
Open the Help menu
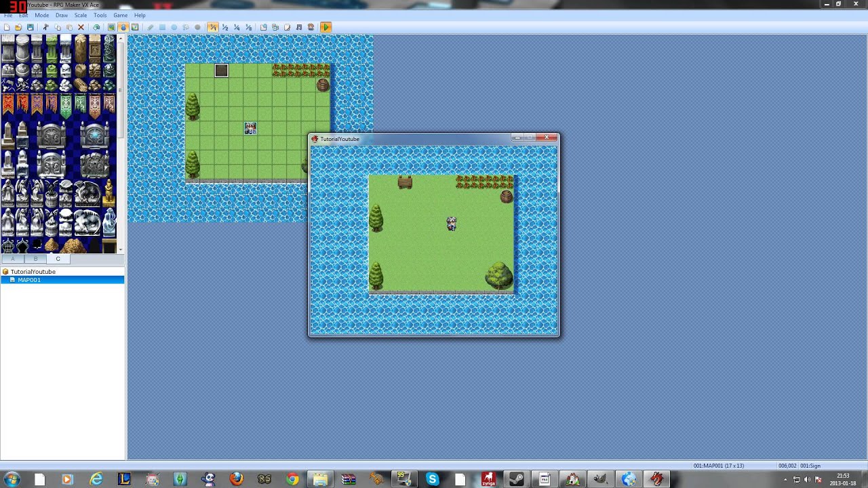(x=140, y=15)
